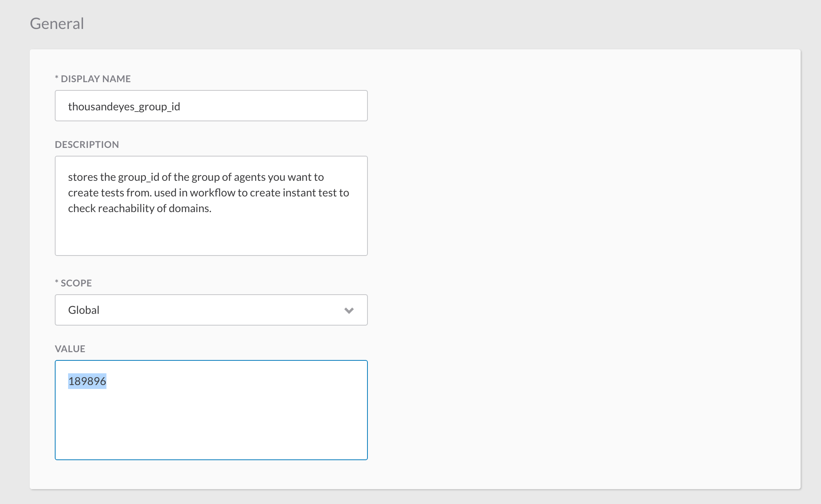Click the 'VALUE' field label
Screen dimensions: 821x504
point(70,349)
